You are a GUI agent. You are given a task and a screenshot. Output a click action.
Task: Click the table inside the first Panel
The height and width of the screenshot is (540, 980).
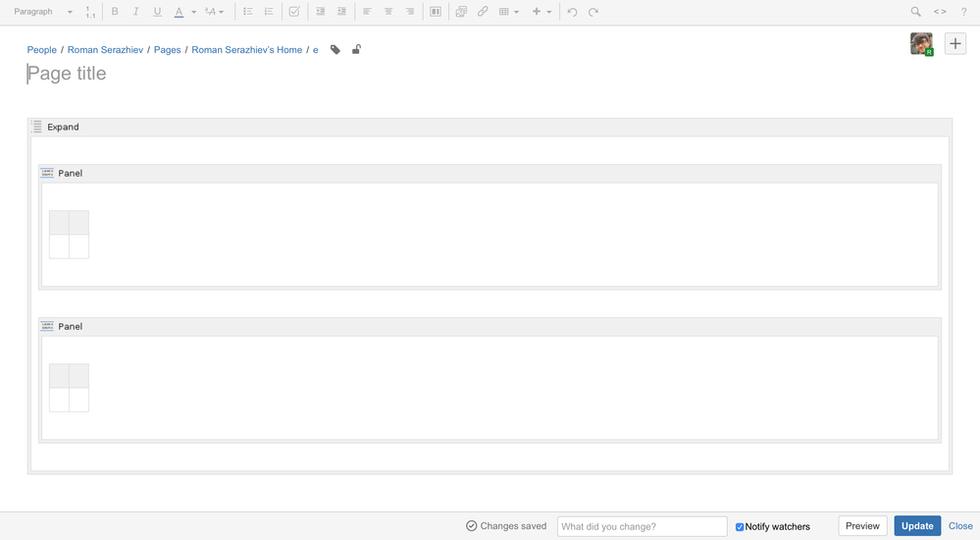click(x=69, y=235)
